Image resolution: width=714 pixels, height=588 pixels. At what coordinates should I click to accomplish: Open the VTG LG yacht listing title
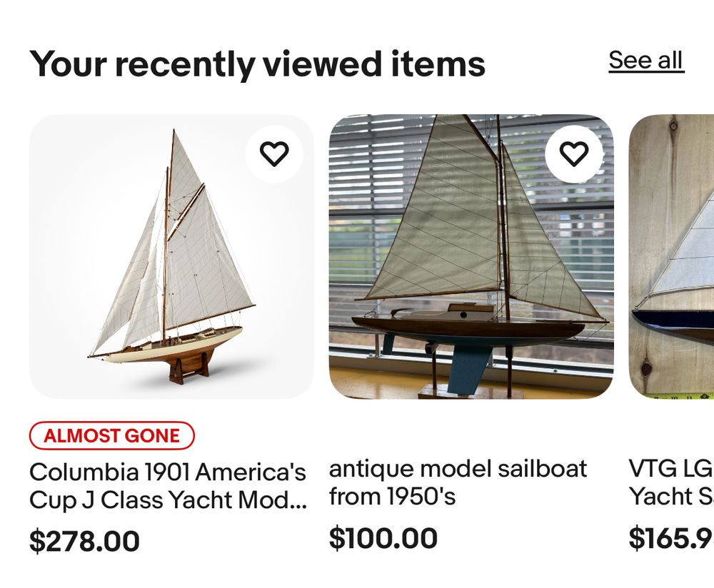click(x=671, y=469)
